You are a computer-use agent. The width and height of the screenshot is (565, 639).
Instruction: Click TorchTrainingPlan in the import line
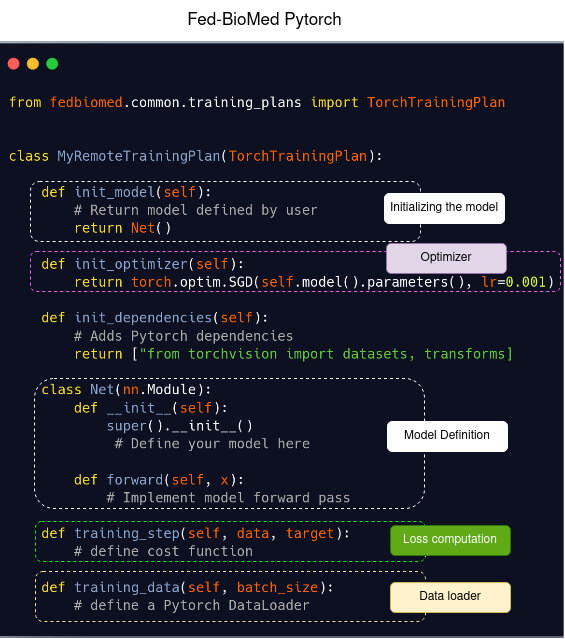pos(436,102)
